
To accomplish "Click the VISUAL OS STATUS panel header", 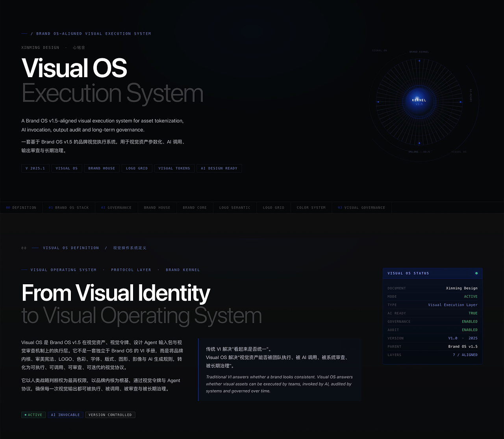I will tap(432, 273).
